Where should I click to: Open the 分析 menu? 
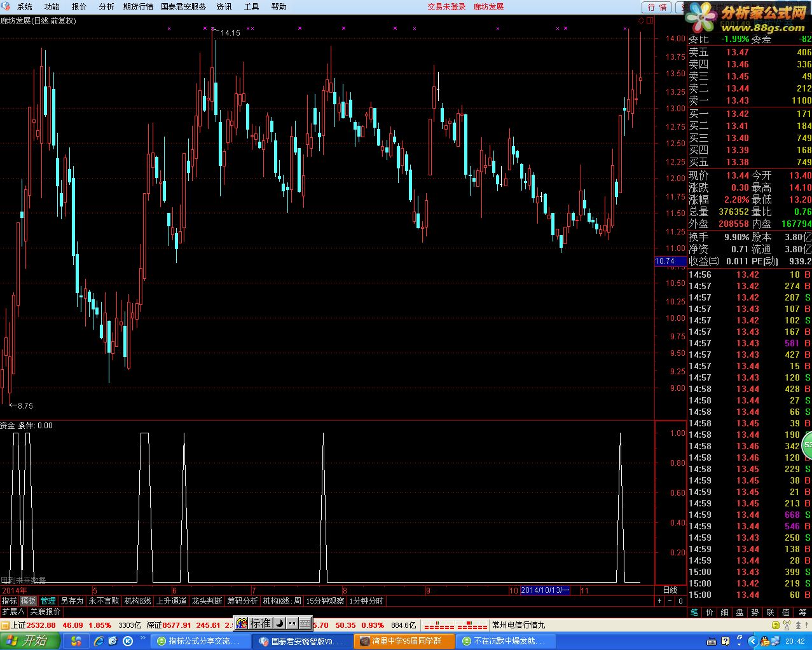tap(106, 6)
